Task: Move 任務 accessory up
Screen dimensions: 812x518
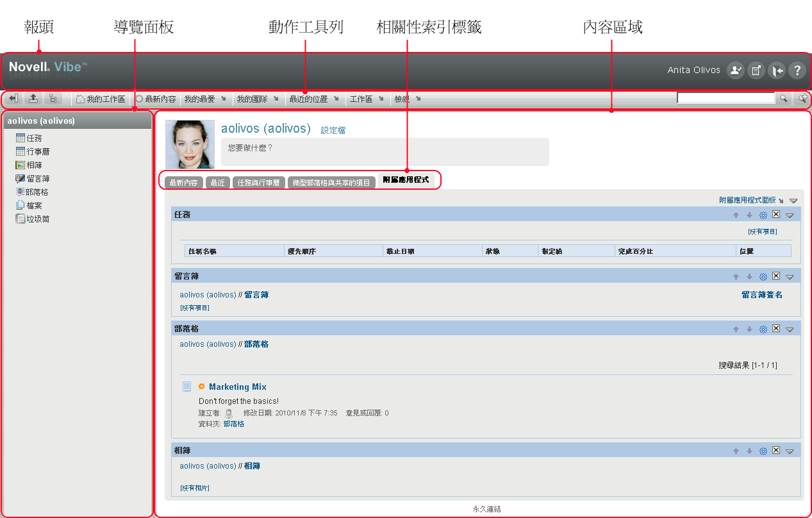Action: point(736,215)
